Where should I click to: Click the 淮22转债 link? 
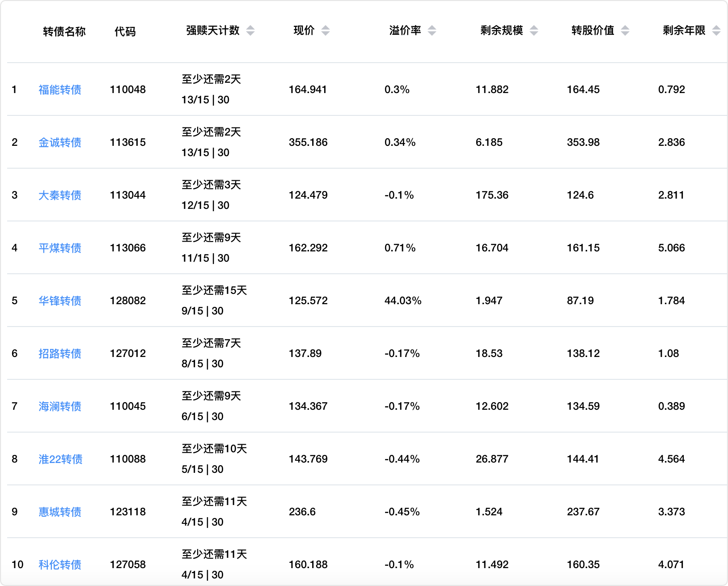60,459
